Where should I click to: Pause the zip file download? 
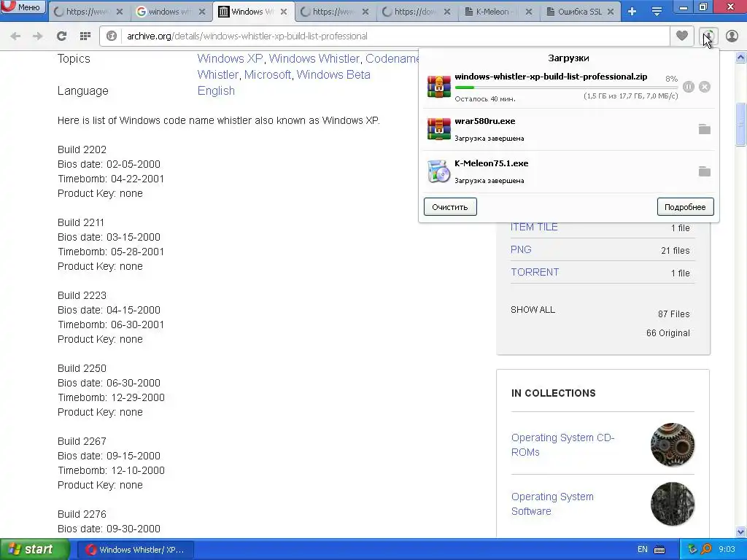689,87
